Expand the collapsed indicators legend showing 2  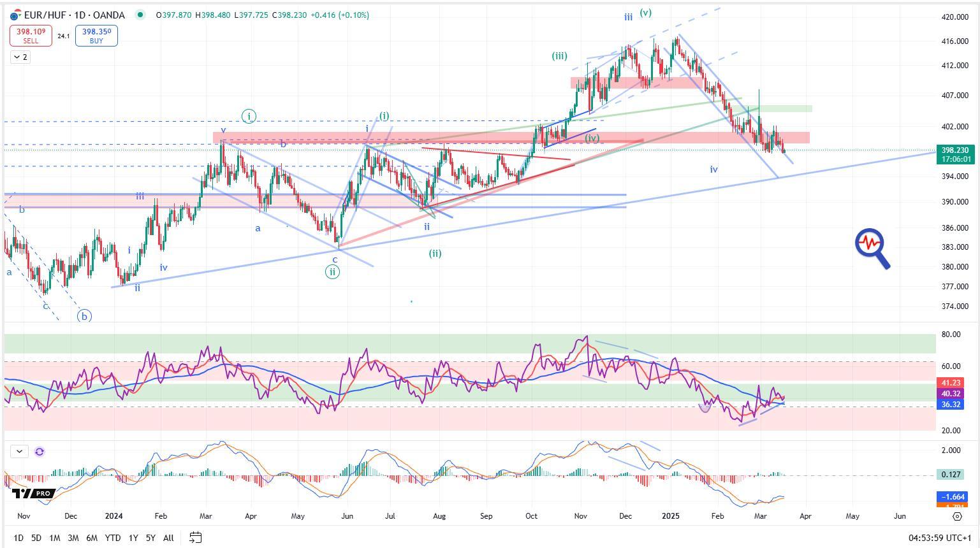(20, 57)
